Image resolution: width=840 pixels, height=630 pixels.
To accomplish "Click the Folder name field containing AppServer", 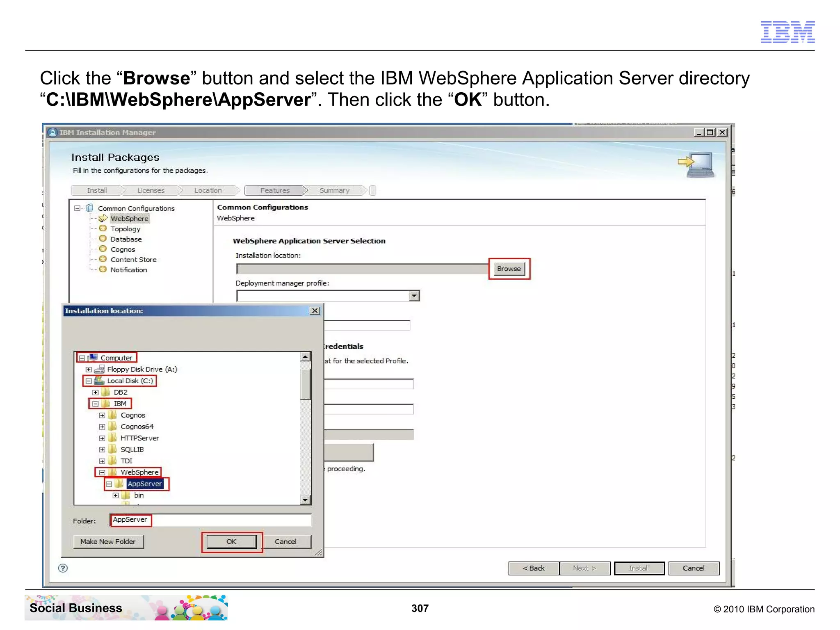I will (211, 520).
